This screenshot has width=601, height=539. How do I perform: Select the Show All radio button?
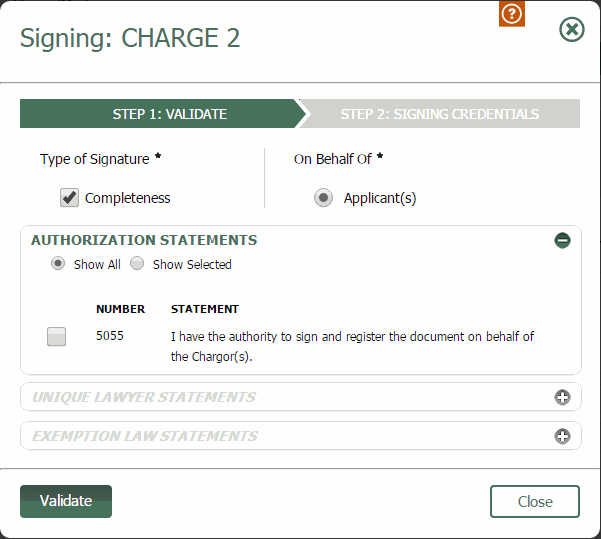point(58,264)
